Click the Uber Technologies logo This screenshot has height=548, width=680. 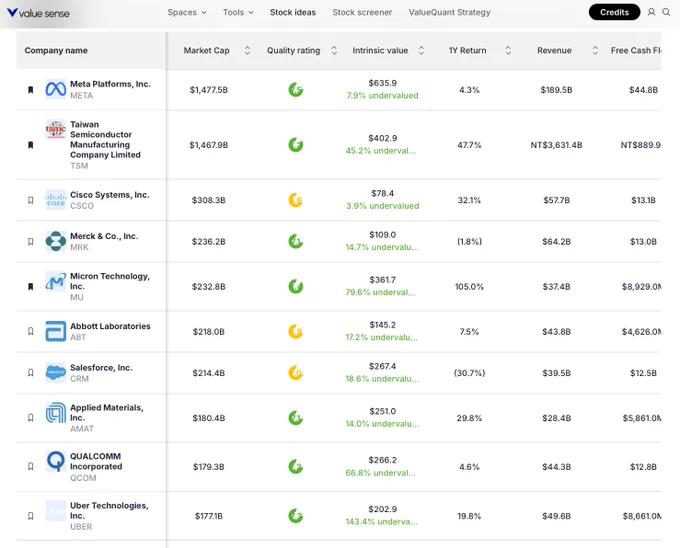[56, 510]
